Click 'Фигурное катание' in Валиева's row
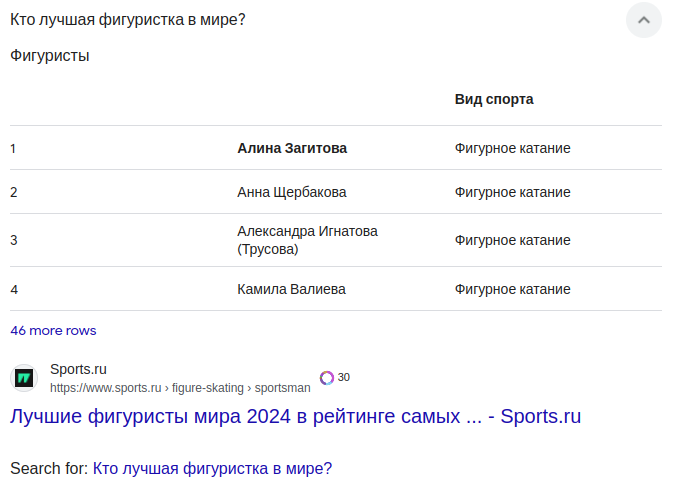686x487 pixels. pos(512,289)
